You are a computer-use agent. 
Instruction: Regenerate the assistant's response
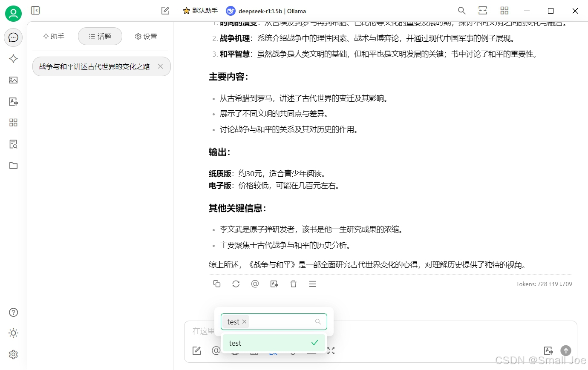236,284
